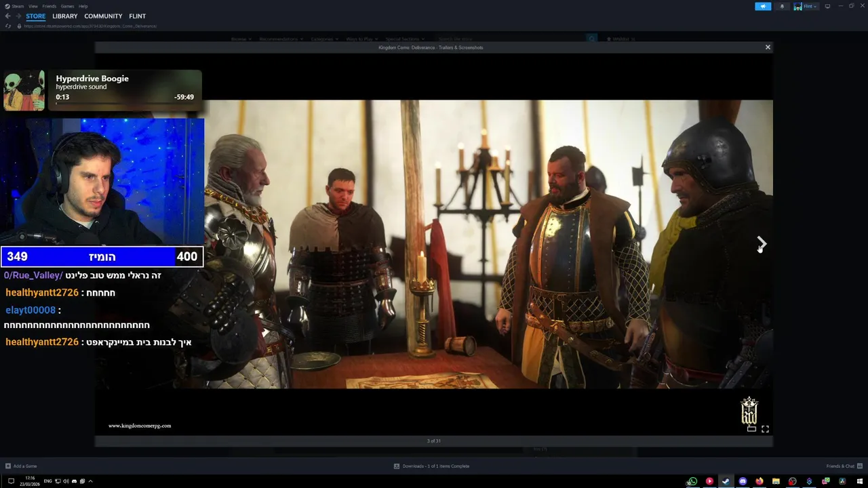Click the Hyperdrive Boogie song title
This screenshot has width=868, height=488.
pyautogui.click(x=92, y=79)
